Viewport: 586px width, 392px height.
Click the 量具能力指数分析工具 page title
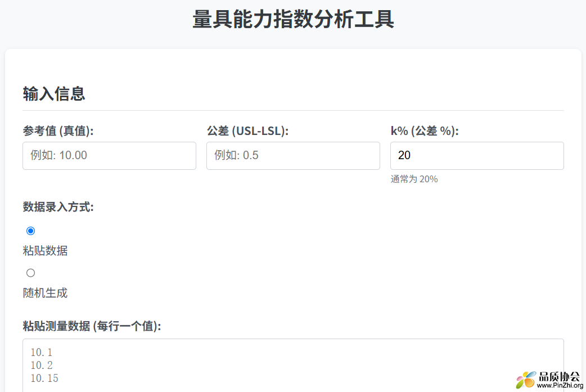tap(293, 19)
